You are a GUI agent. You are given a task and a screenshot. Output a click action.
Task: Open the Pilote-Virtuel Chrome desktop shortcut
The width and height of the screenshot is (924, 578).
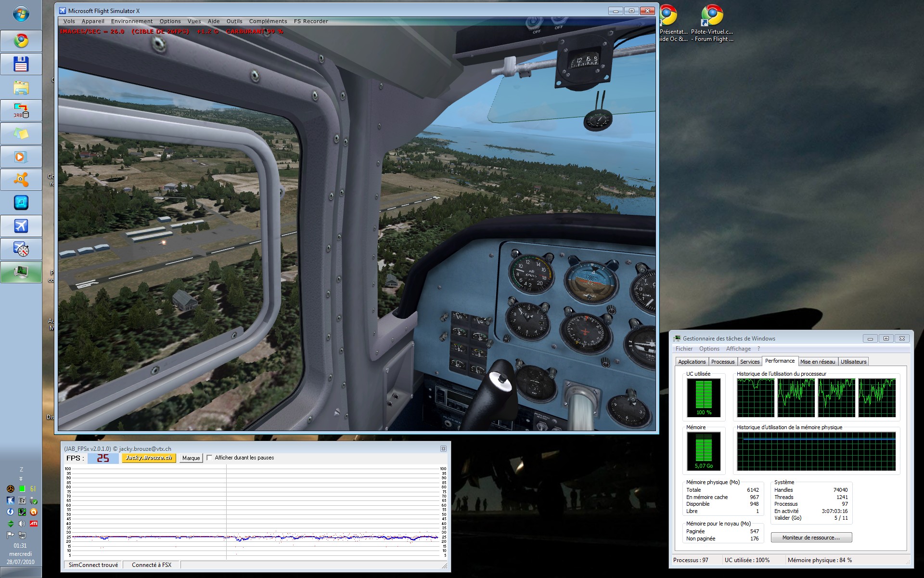[x=712, y=24]
